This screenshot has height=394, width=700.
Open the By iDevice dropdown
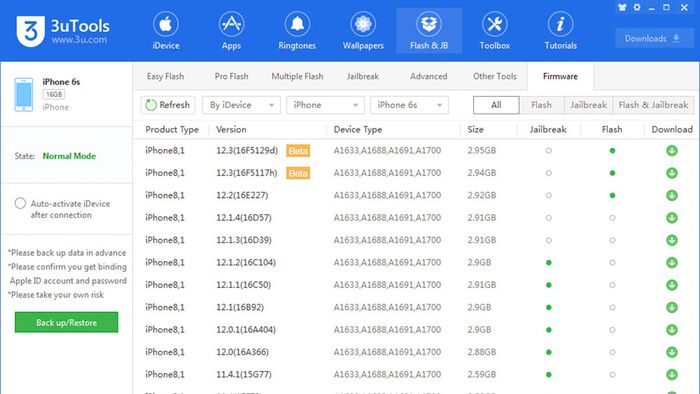[241, 105]
